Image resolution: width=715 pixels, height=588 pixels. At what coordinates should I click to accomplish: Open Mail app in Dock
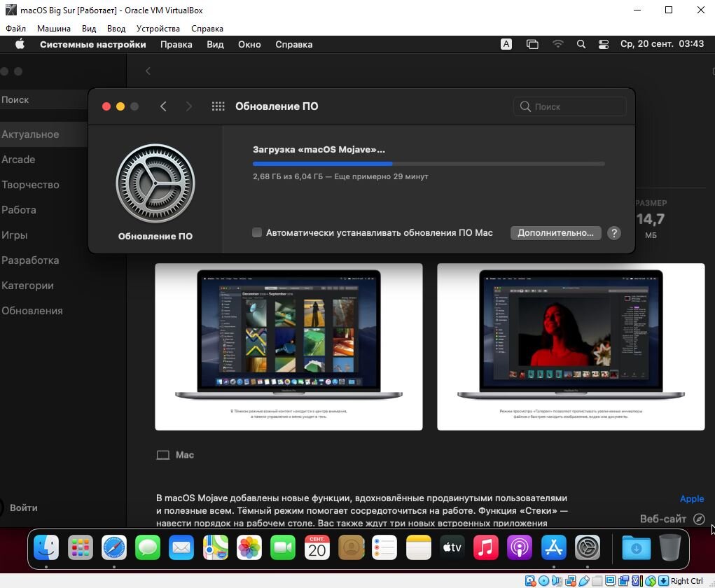181,547
